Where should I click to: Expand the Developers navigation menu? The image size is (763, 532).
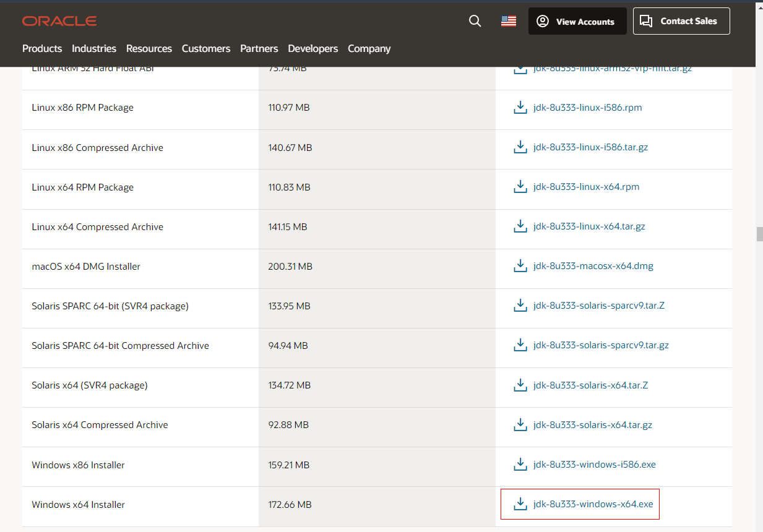[313, 48]
